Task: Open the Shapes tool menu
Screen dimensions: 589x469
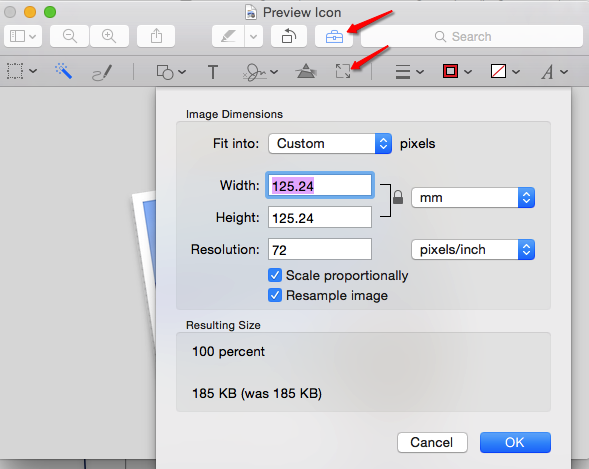Action: (x=171, y=72)
